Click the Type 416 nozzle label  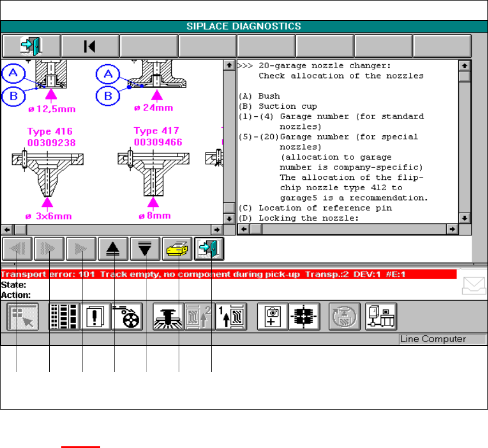50,131
